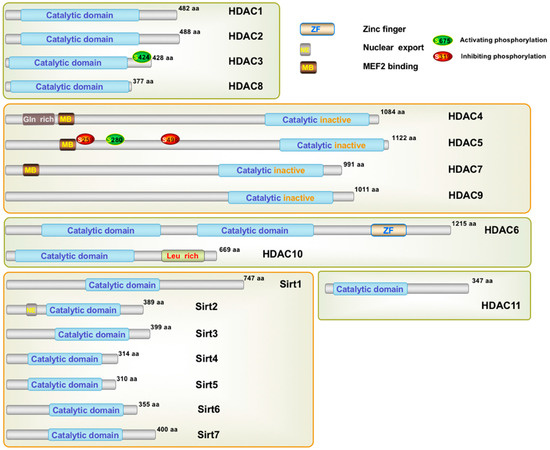550x450 pixels.
Task: Click the Nuclear export NE legend icon
Action: point(305,49)
